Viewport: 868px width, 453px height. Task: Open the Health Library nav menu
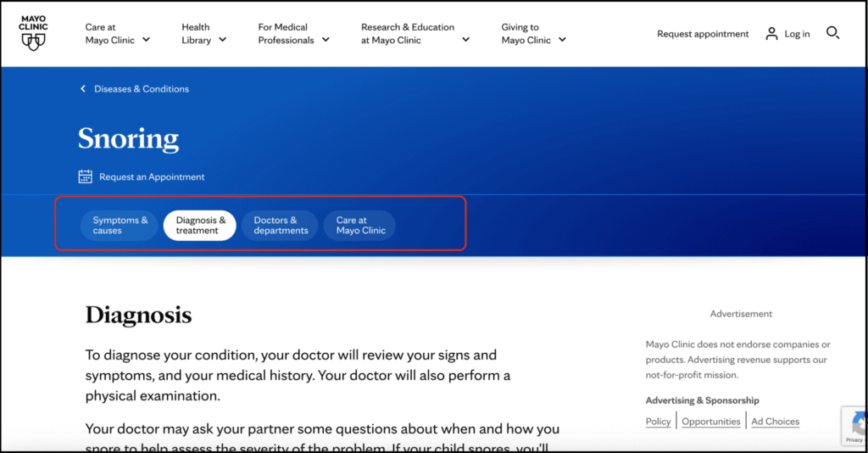203,34
